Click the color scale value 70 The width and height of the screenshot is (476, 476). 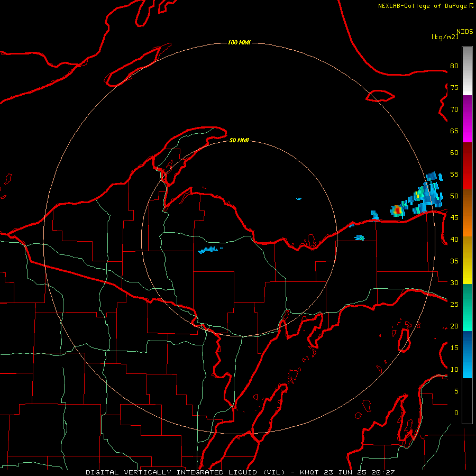454,109
